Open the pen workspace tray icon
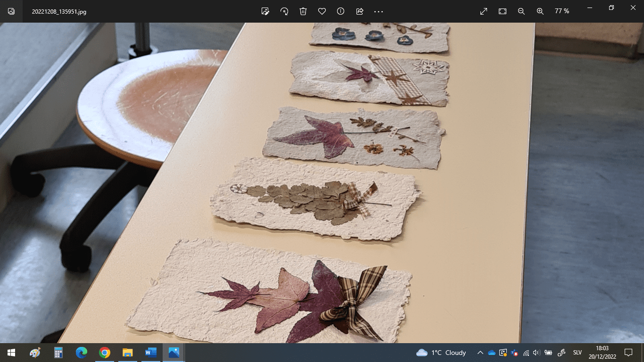 [x=561, y=353]
